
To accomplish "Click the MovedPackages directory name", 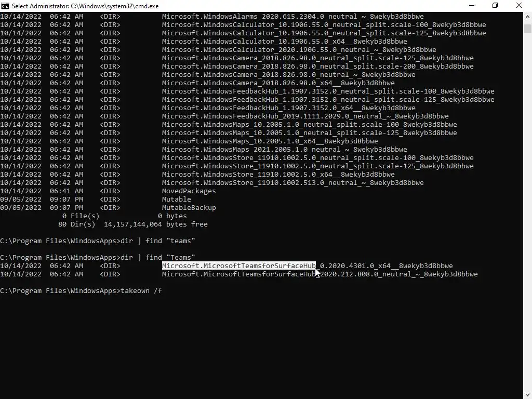I will point(189,191).
